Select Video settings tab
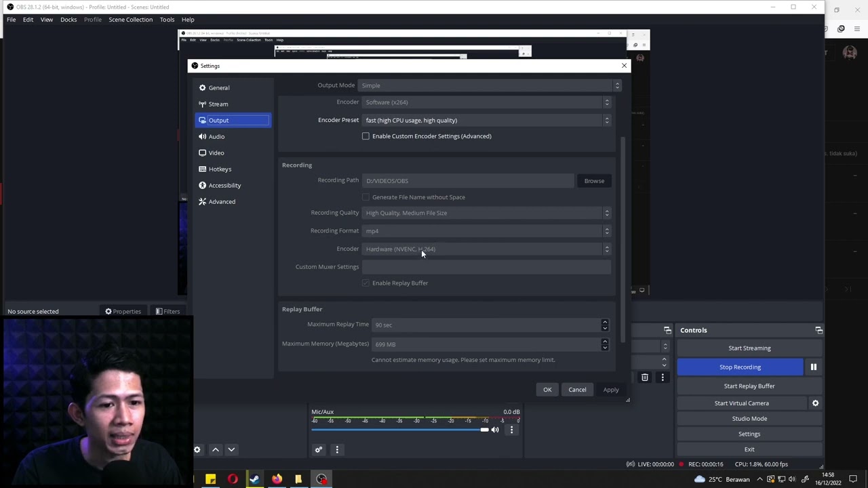The width and height of the screenshot is (868, 488). 233,152
